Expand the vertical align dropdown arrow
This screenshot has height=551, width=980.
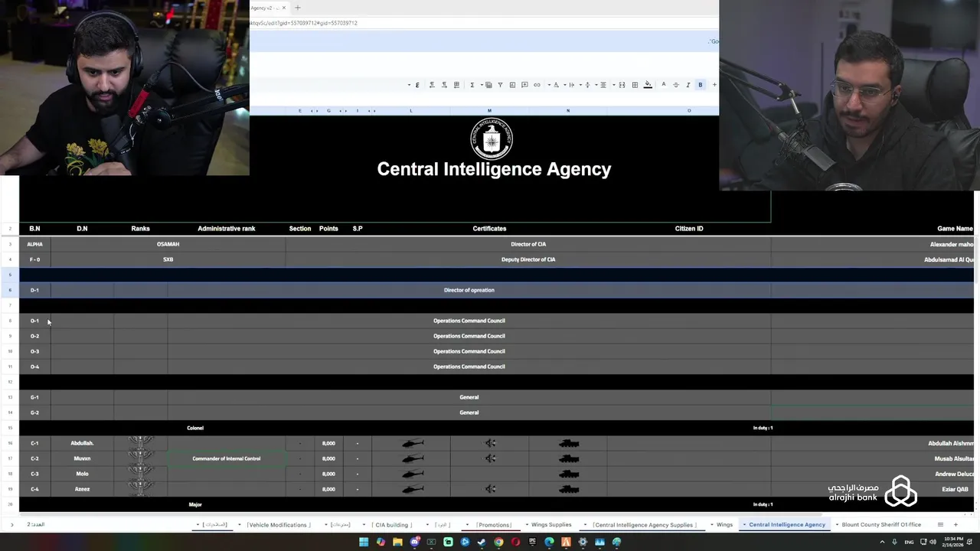[x=580, y=85]
